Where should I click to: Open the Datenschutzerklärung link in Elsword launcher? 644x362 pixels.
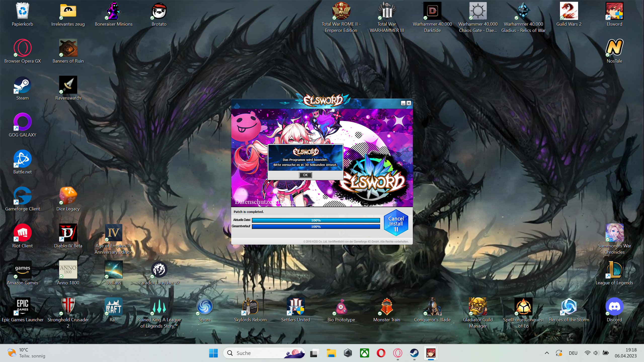[265, 202]
